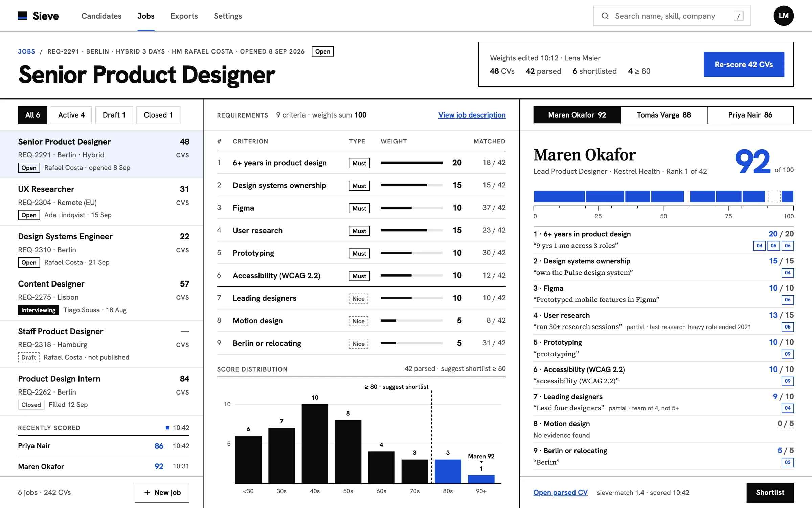
Task: Open page 03 evidence for Berlin or relocating
Action: [788, 462]
